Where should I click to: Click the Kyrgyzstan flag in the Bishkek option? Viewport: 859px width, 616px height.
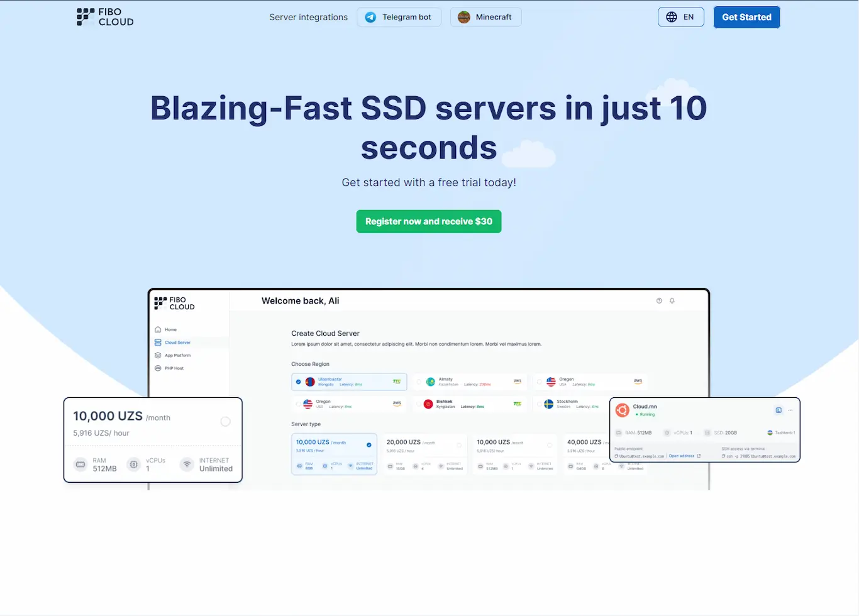tap(428, 404)
